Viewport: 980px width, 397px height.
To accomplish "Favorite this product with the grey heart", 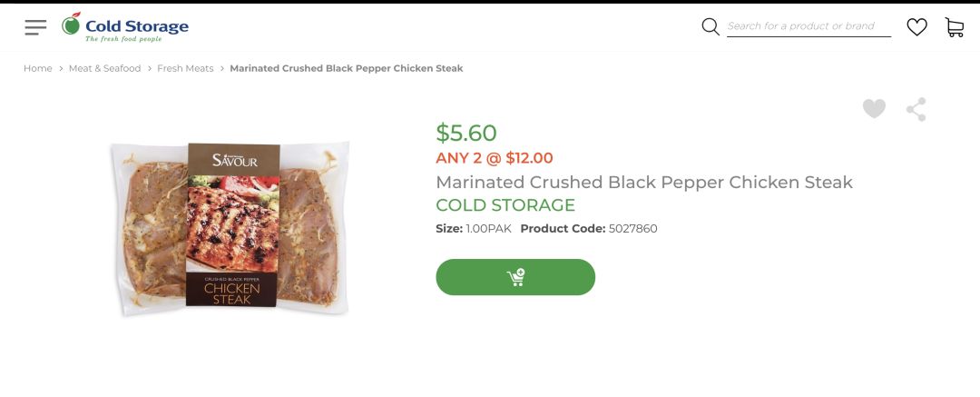I will (874, 109).
